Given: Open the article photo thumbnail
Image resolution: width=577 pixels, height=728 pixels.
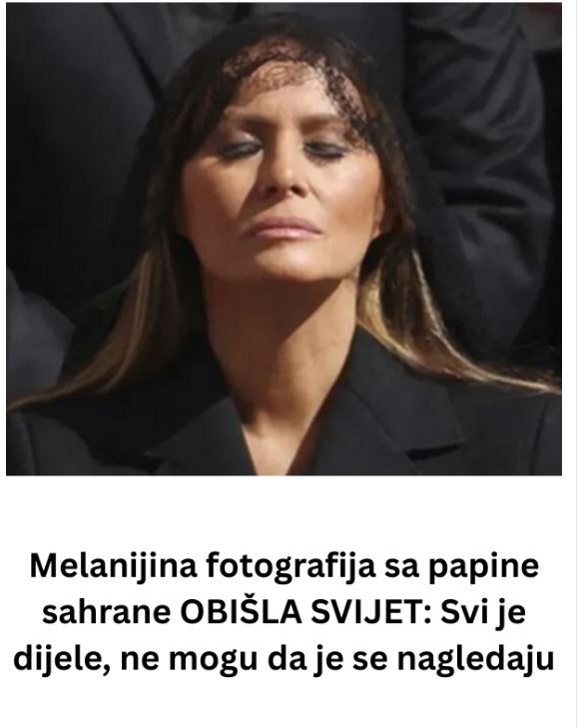Looking at the screenshot, I should [x=285, y=239].
